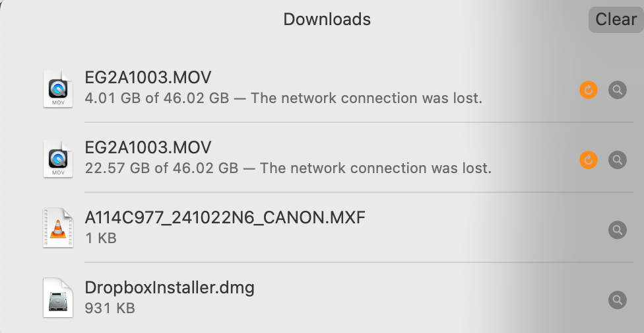The width and height of the screenshot is (644, 333).
Task: Show the 4.01 GB download in Finder
Action: [617, 89]
